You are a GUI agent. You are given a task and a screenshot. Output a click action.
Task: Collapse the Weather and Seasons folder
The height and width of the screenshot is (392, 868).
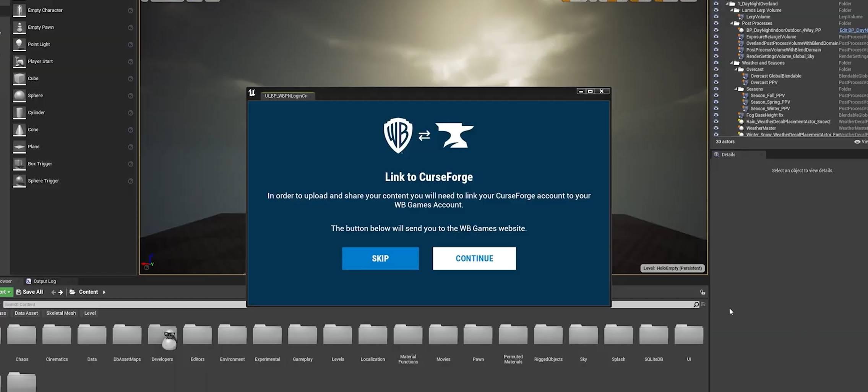(x=732, y=63)
